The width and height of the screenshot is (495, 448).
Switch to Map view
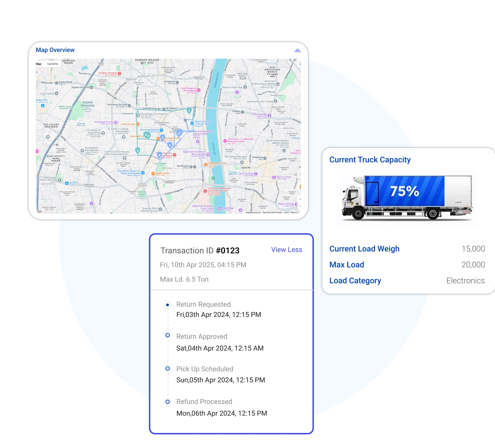tap(39, 64)
